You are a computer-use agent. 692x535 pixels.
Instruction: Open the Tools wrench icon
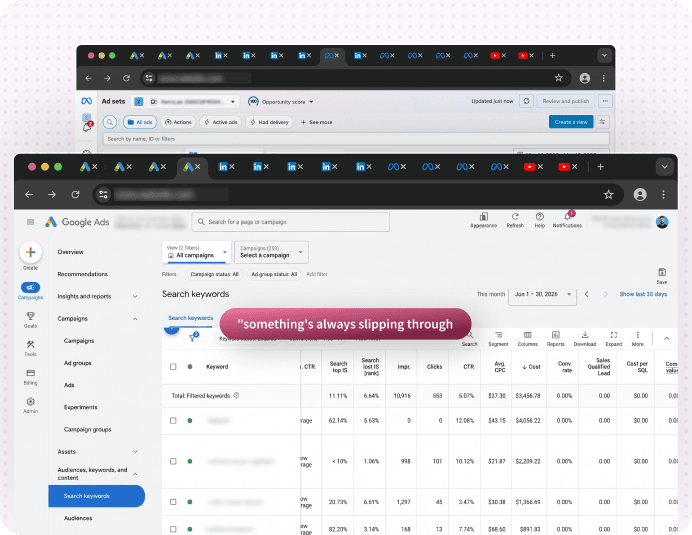[x=30, y=344]
